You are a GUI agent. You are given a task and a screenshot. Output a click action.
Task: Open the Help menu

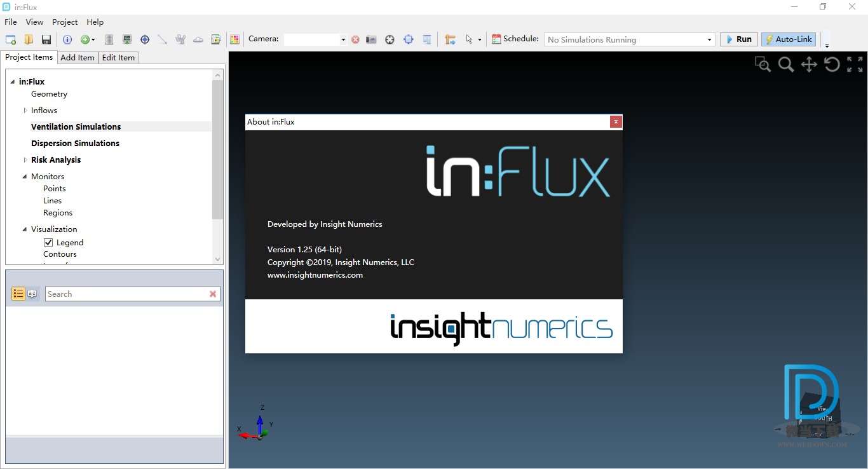coord(95,22)
